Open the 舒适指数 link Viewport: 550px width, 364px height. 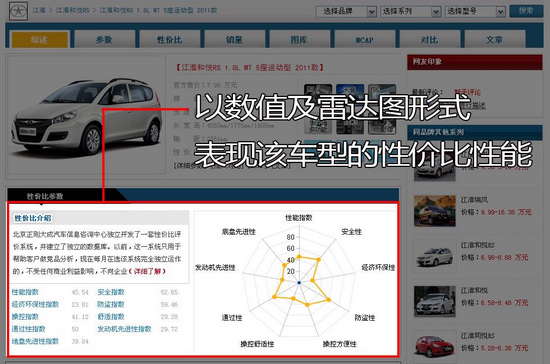(111, 316)
